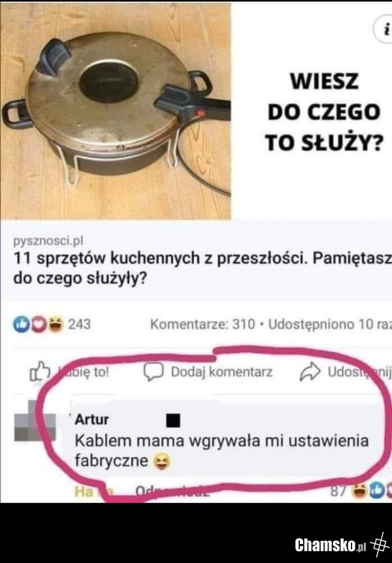The height and width of the screenshot is (563, 392).
Task: Open the pot photo thumbnail
Action: tap(116, 111)
